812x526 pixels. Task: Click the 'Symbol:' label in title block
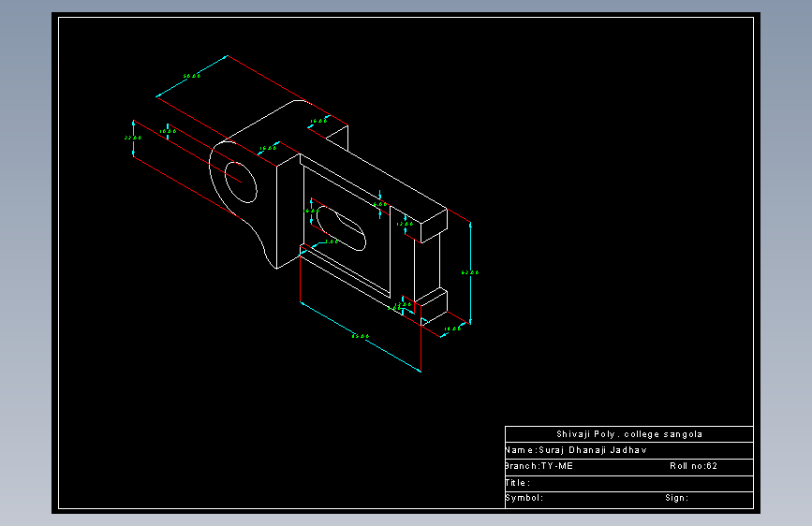pos(524,498)
